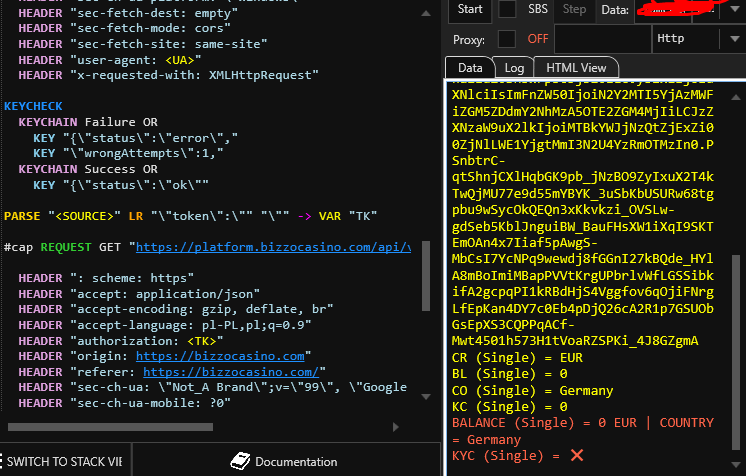746x476 pixels.
Task: Click the status ok KEY line
Action: (x=121, y=185)
